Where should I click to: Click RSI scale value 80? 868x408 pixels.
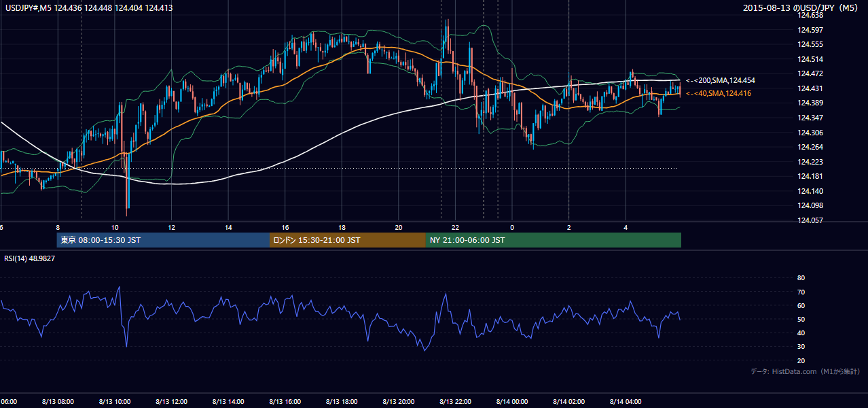tap(801, 278)
